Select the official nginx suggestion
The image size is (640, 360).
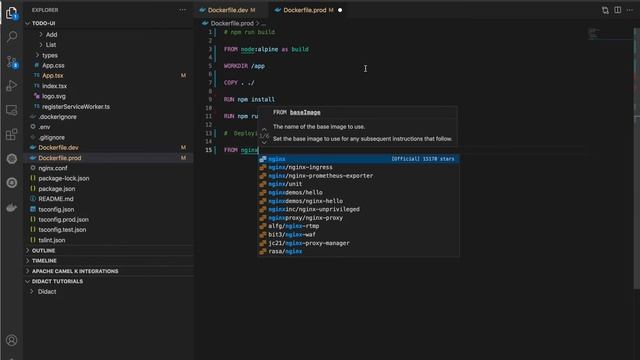[x=358, y=159]
